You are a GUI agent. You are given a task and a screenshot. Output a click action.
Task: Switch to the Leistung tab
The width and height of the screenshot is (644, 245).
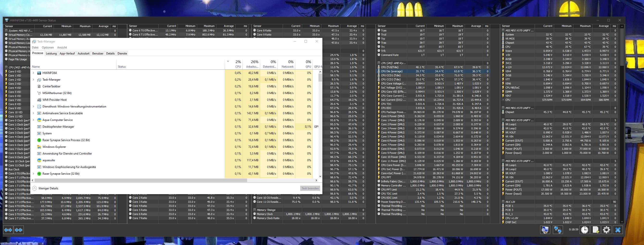pos(51,53)
